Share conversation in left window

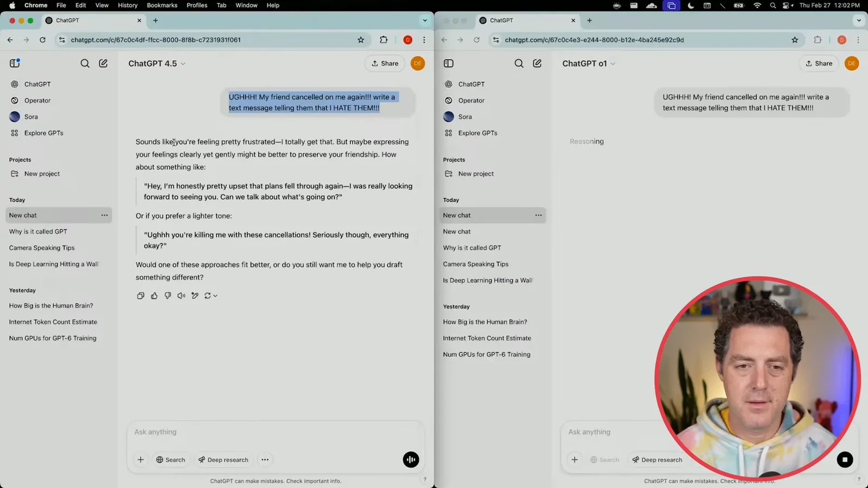point(385,63)
